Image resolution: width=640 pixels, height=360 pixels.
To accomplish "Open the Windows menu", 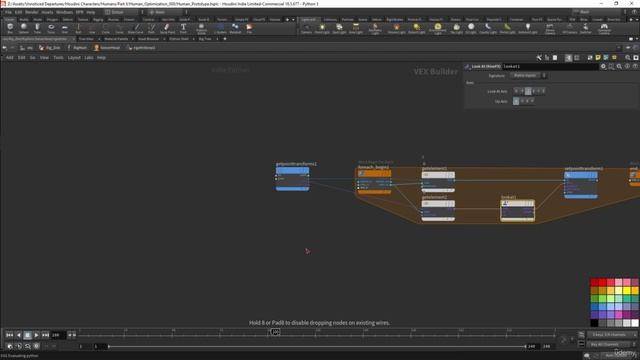I will (64, 12).
